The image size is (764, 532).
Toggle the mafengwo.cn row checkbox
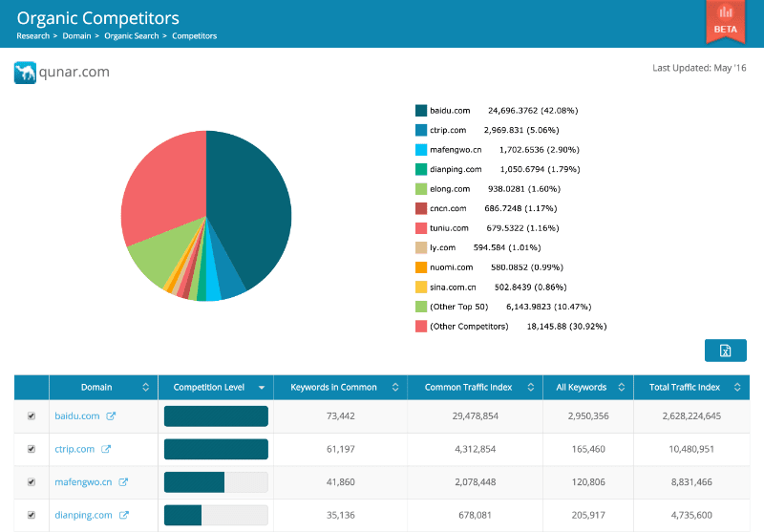[32, 482]
